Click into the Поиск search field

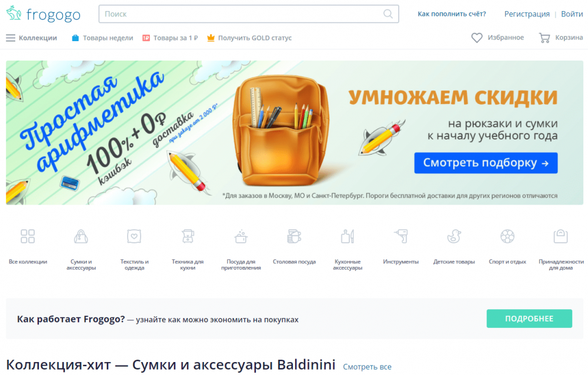(x=240, y=14)
